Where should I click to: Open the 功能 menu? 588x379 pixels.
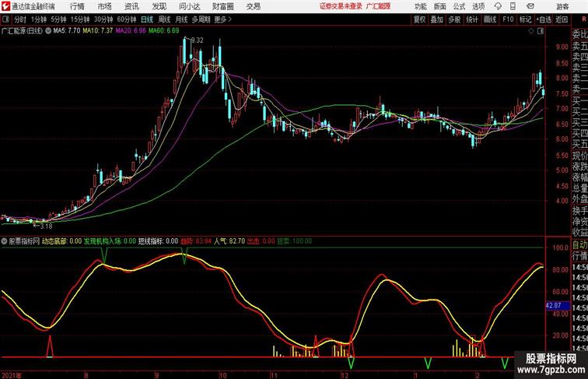420,6
